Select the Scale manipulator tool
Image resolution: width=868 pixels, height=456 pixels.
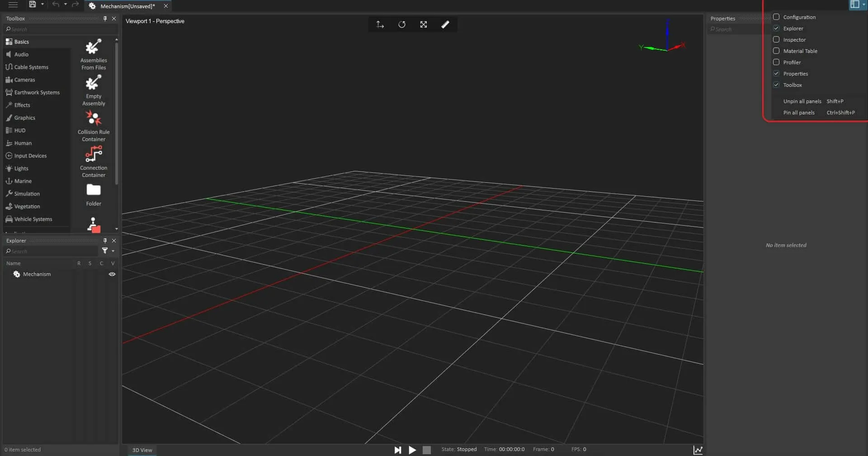tap(424, 24)
